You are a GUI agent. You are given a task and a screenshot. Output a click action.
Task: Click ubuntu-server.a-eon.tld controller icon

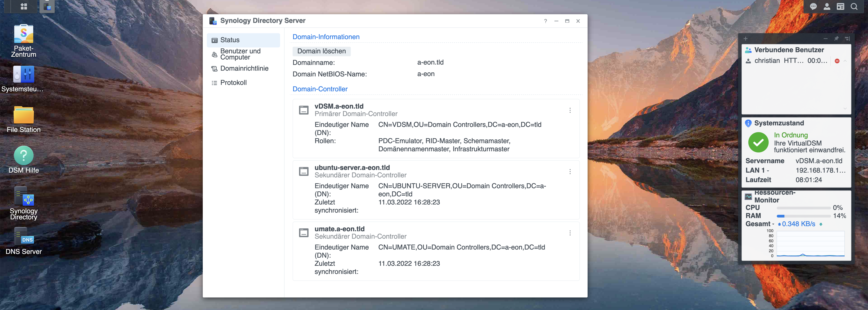(x=304, y=171)
